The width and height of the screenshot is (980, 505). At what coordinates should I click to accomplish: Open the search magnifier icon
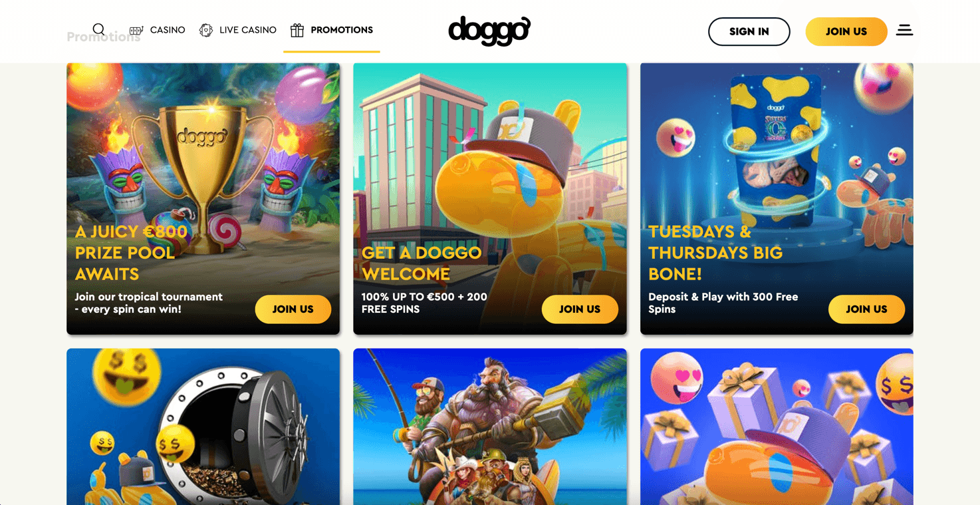pyautogui.click(x=98, y=29)
